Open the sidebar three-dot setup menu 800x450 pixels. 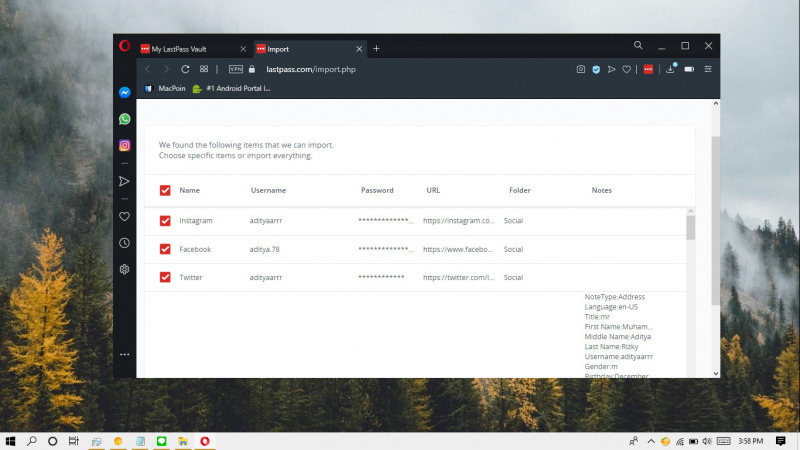tap(124, 354)
